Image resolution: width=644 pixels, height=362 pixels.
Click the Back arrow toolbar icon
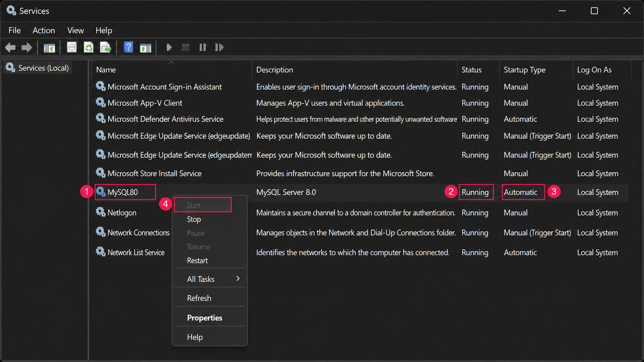tap(10, 48)
